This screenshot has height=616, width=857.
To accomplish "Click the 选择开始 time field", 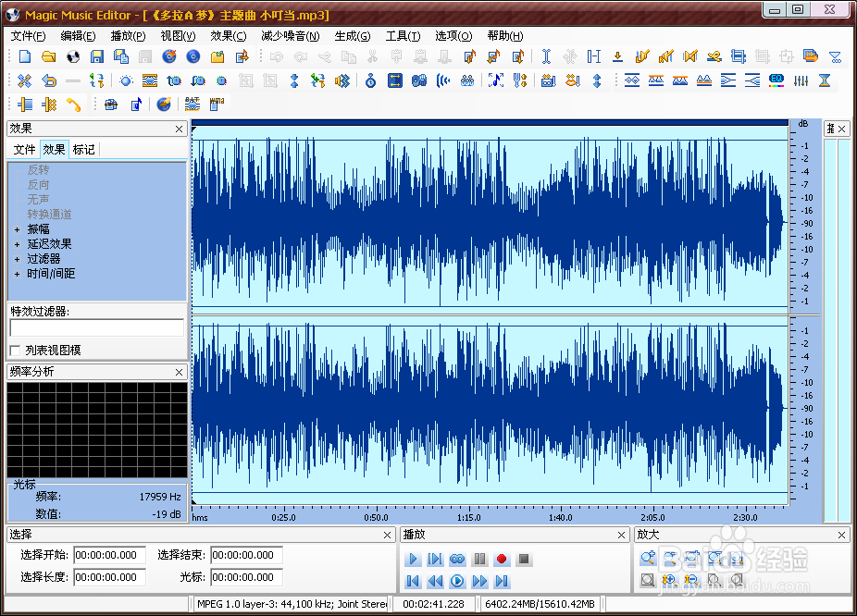I will [x=110, y=555].
